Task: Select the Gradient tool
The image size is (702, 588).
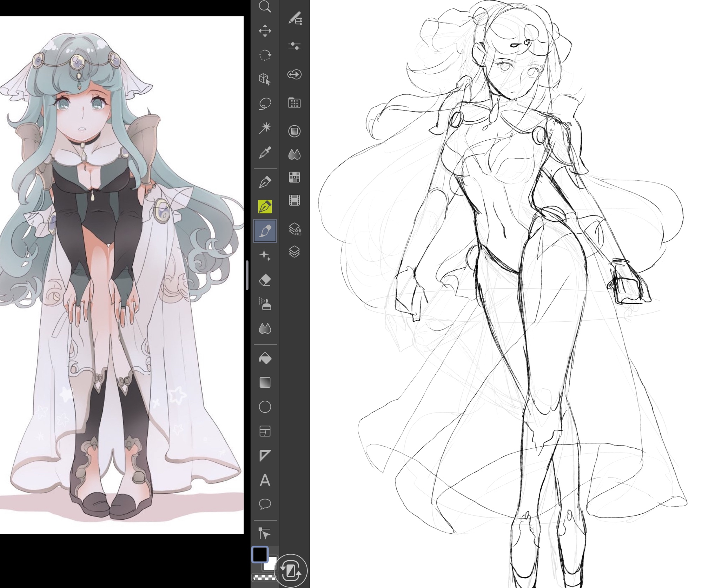Action: pos(265,382)
